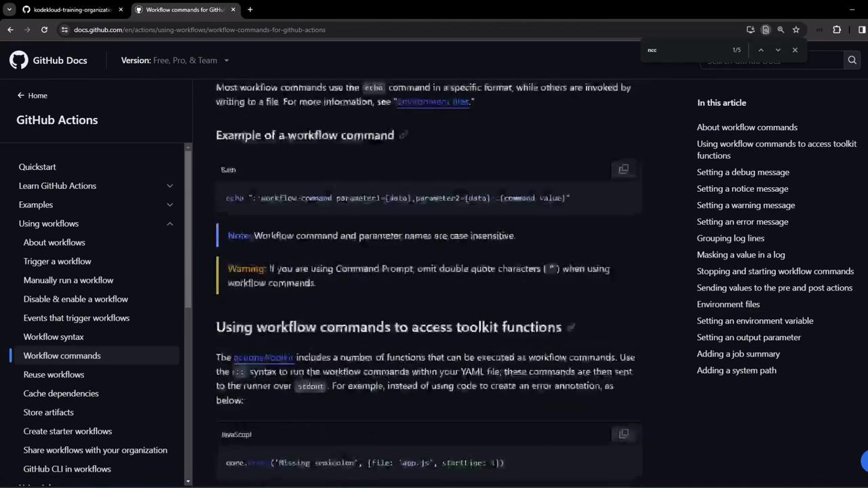Select the Workflow commands for GitHub tab
868x488 pixels.
pyautogui.click(x=184, y=9)
